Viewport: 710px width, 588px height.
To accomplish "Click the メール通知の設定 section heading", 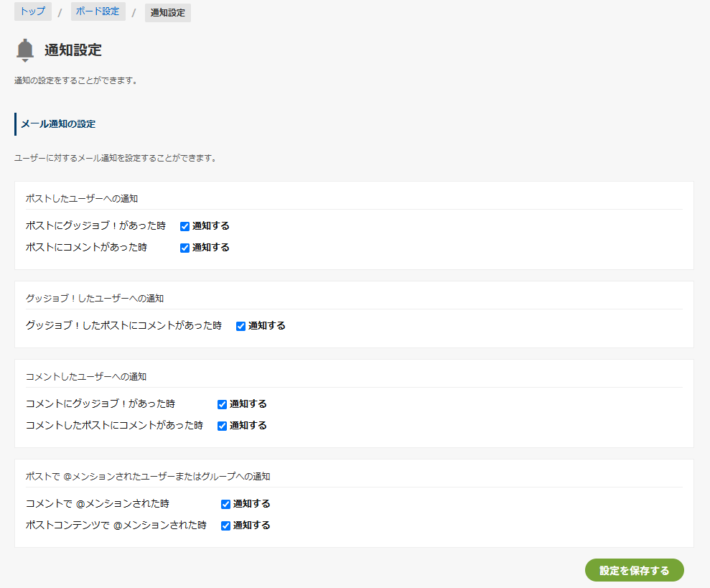I will 58,124.
